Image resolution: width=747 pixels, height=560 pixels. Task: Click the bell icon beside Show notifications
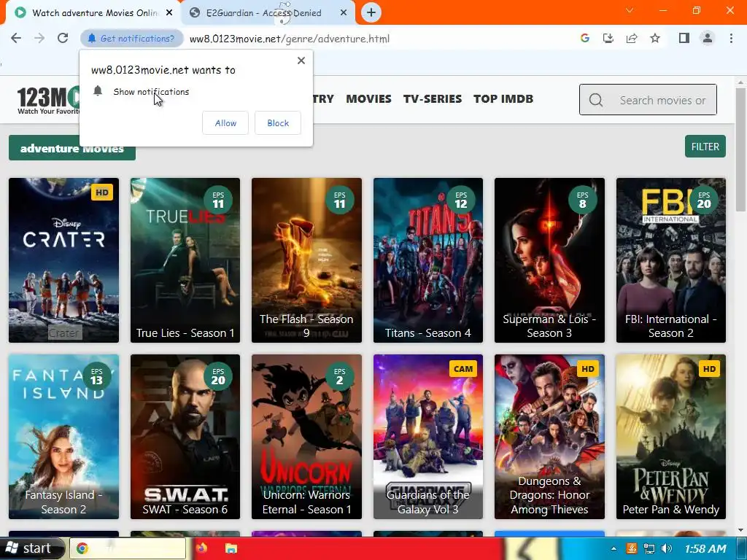(98, 91)
